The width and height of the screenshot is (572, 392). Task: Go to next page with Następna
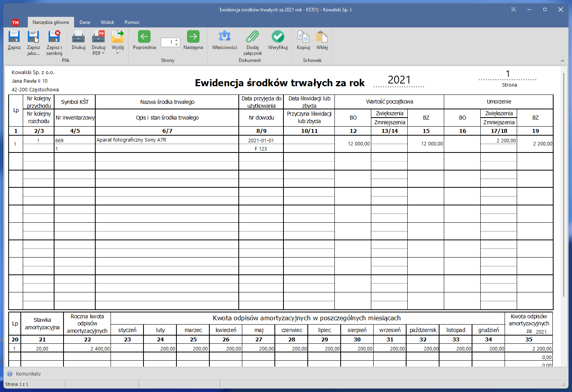click(x=193, y=37)
